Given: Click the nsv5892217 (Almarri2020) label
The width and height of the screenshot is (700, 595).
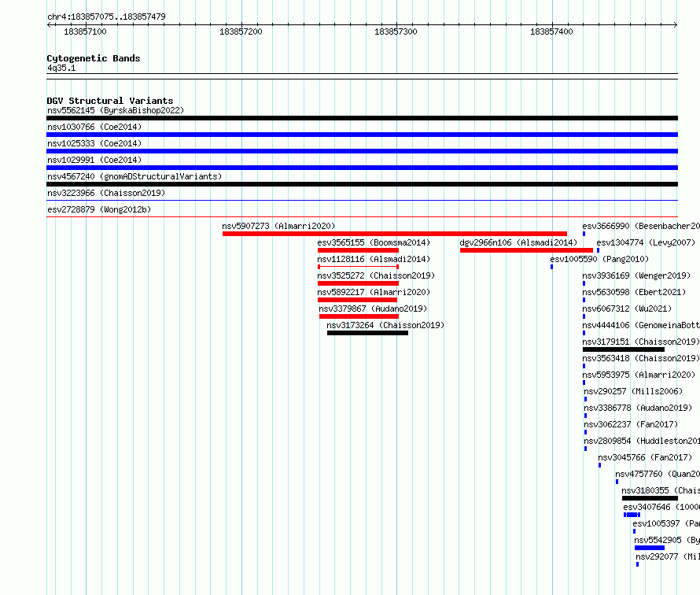Looking at the screenshot, I should point(374,292).
